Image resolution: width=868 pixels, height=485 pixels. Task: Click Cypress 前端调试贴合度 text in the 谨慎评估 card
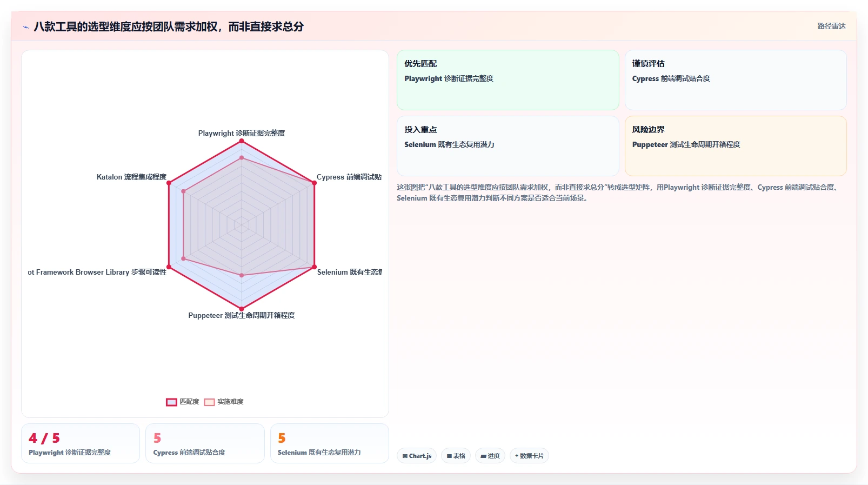click(x=671, y=78)
